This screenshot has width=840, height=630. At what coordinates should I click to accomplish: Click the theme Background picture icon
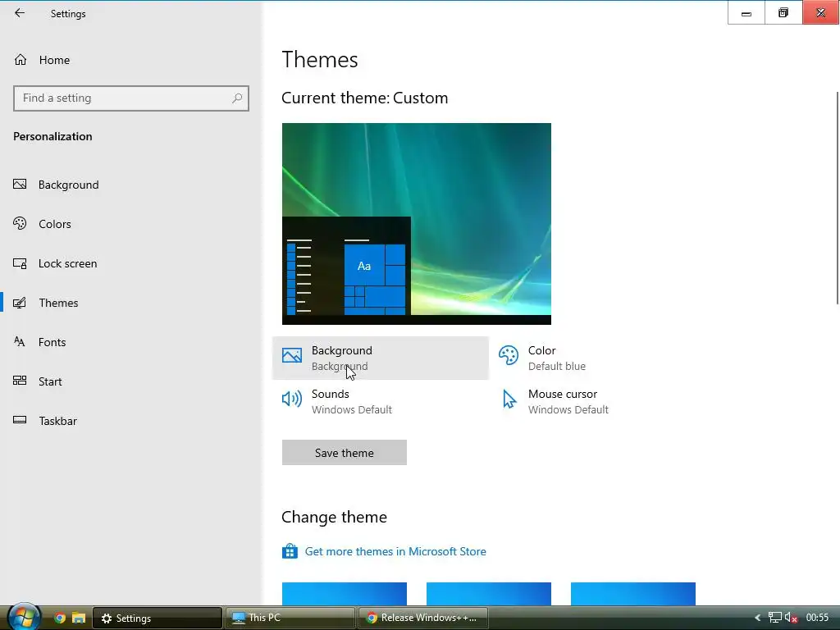pos(292,355)
